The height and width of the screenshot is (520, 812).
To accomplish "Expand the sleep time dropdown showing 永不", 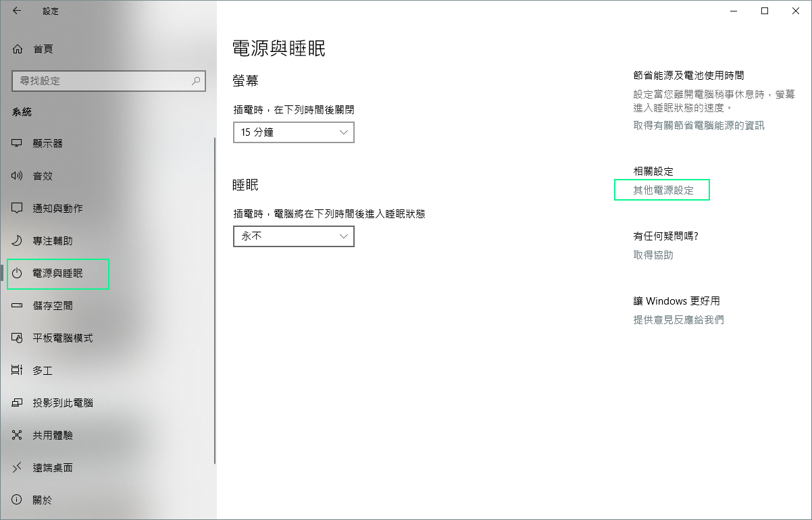I will [x=293, y=236].
